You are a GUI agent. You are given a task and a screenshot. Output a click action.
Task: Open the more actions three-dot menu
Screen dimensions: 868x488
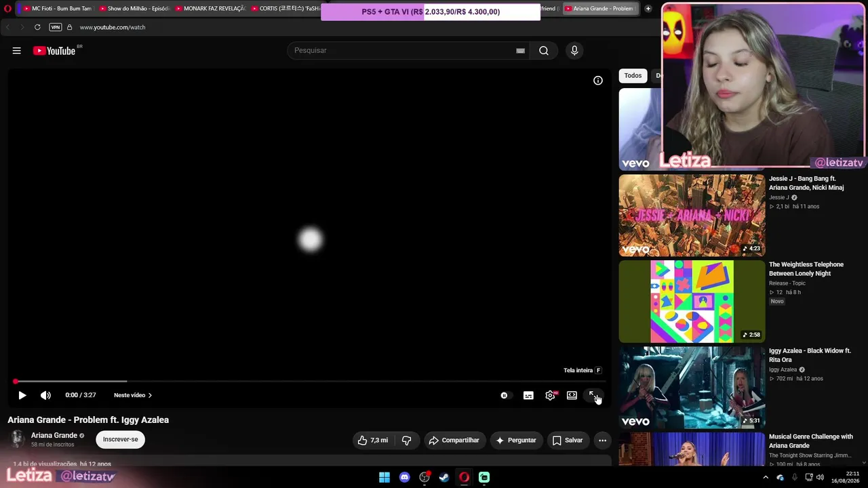pos(602,441)
